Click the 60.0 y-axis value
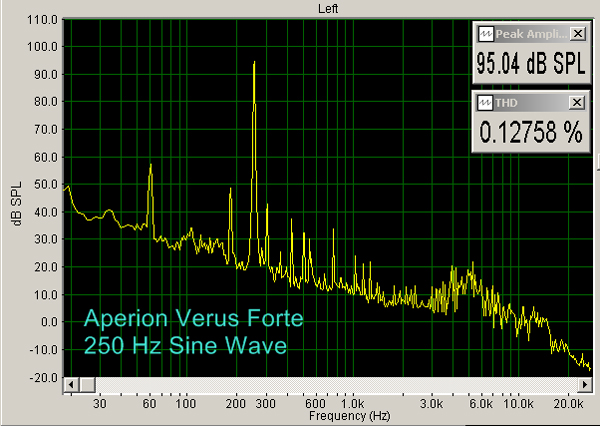 pos(46,157)
